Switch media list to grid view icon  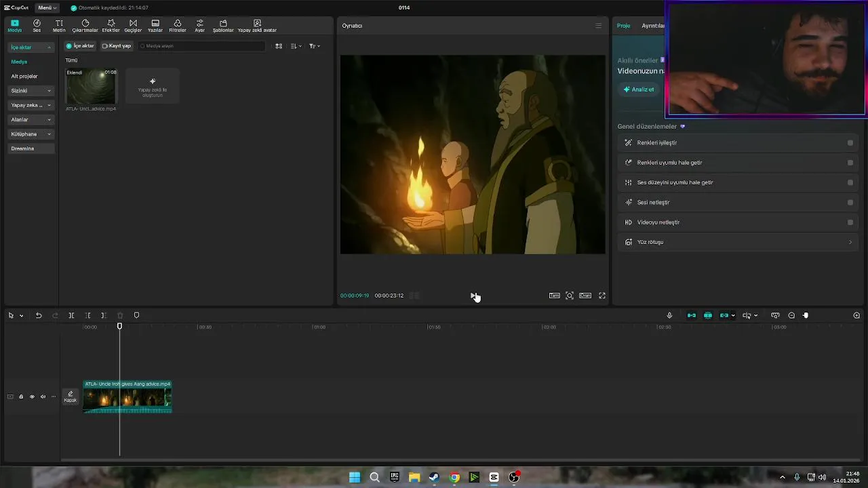[x=279, y=46]
